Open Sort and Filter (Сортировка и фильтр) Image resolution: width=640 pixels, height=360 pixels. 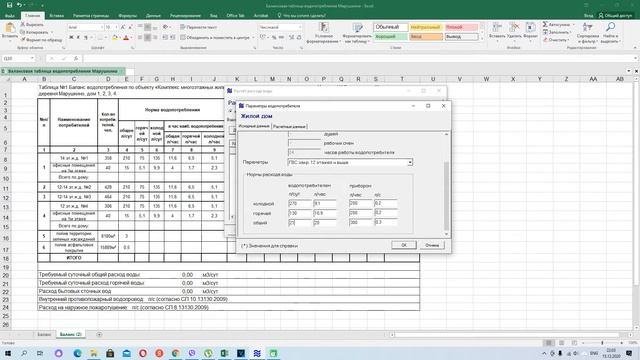coord(588,33)
